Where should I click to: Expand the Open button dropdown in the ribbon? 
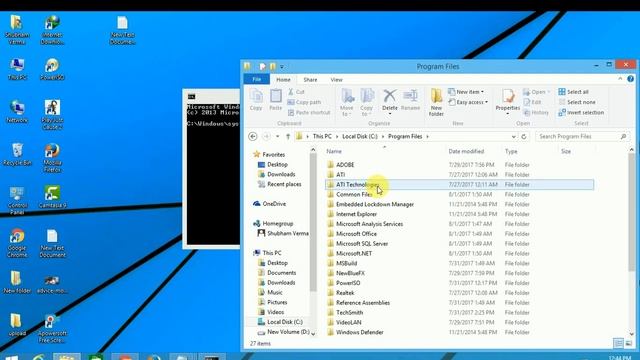coord(537,92)
